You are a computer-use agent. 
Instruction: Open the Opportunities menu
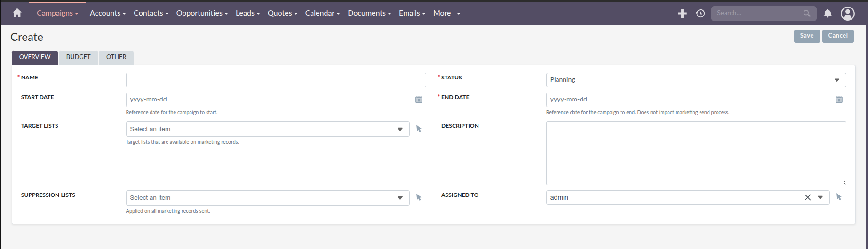202,13
